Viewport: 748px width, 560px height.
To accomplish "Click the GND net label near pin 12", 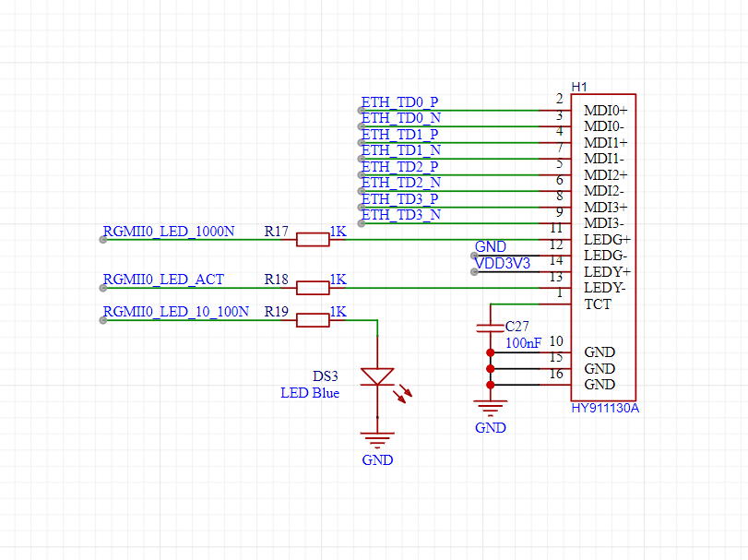I will tap(491, 246).
